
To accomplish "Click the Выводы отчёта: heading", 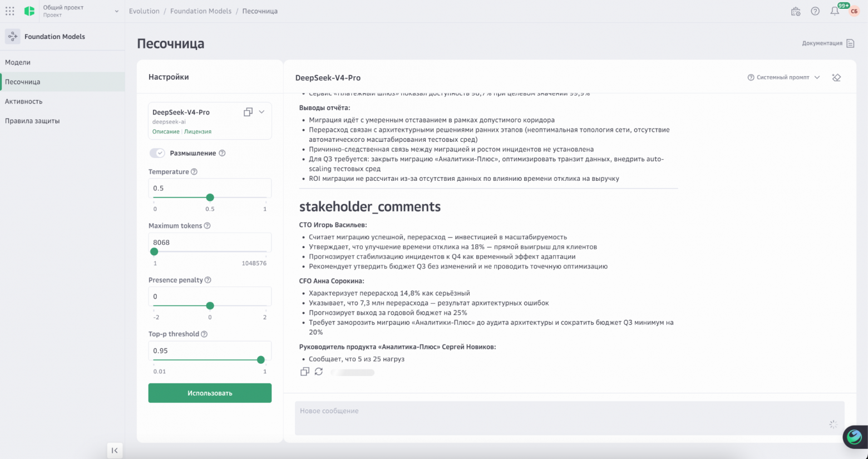I will pyautogui.click(x=325, y=108).
